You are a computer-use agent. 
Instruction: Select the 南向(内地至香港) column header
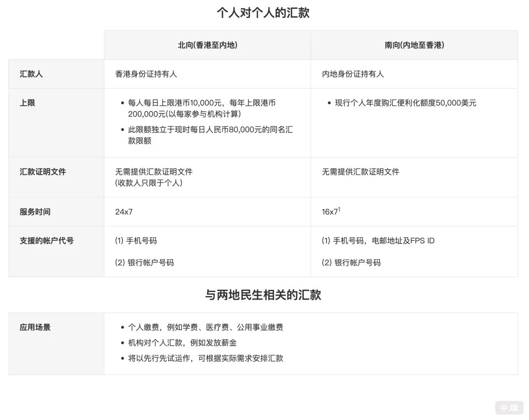(414, 45)
